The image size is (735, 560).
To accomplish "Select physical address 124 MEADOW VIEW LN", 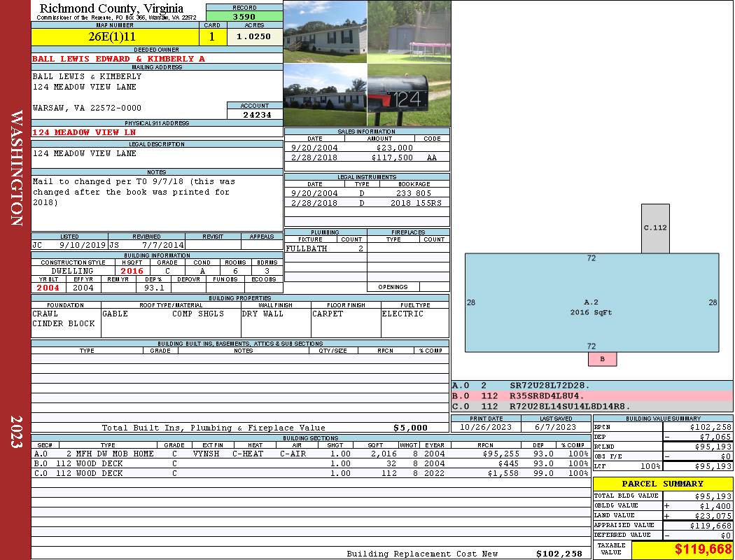I will click(84, 132).
